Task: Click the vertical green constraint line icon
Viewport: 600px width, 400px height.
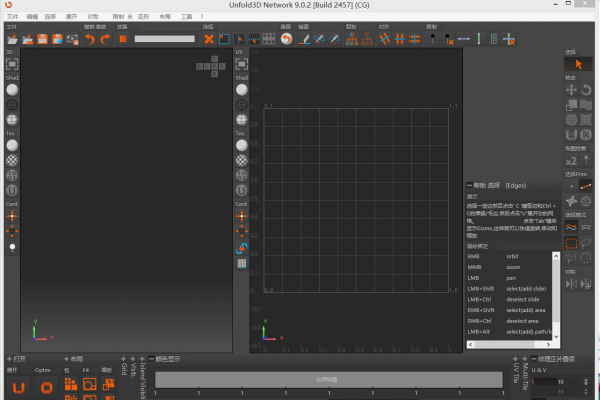Action: click(479, 39)
